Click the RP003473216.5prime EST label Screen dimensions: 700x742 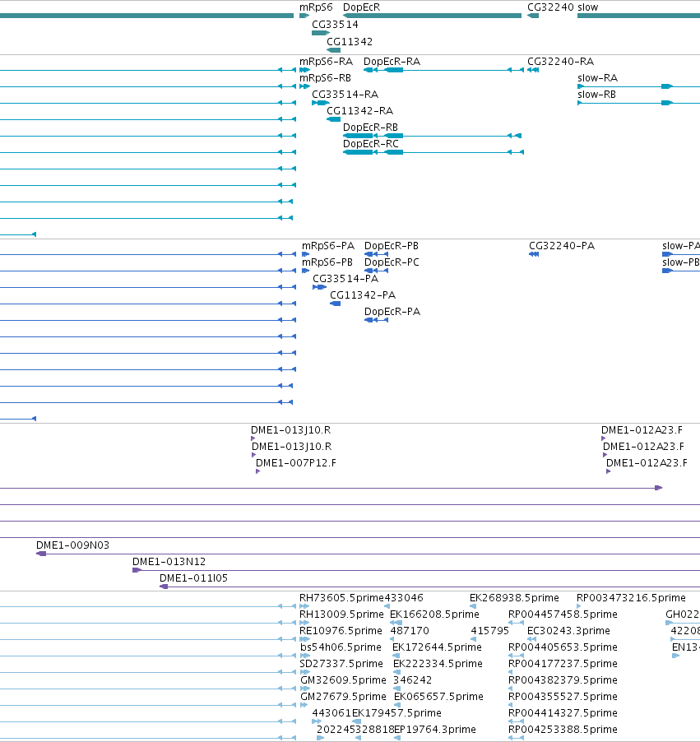tap(631, 598)
